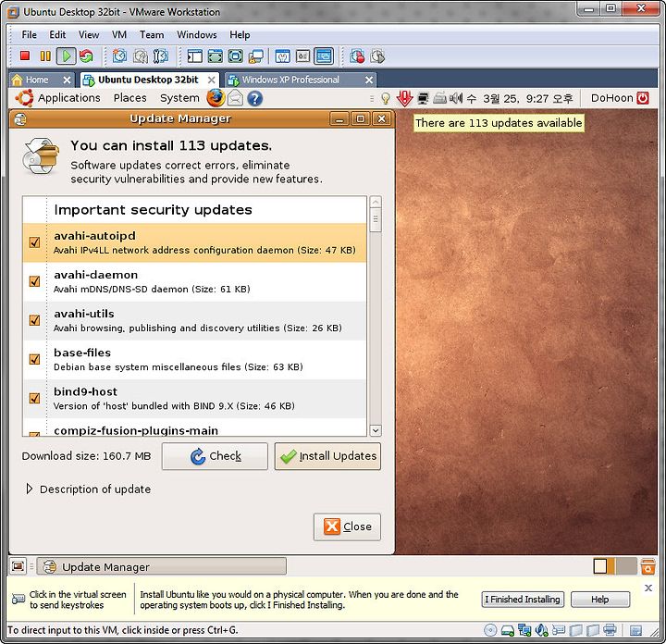The image size is (666, 644).
Task: Click the DoHoon user name in panel
Action: pyautogui.click(x=611, y=98)
